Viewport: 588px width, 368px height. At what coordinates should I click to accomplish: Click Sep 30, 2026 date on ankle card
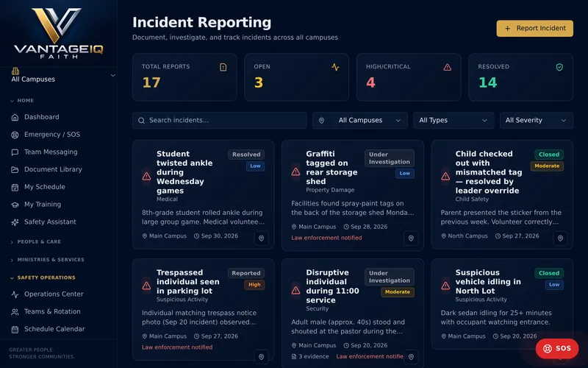pos(216,236)
